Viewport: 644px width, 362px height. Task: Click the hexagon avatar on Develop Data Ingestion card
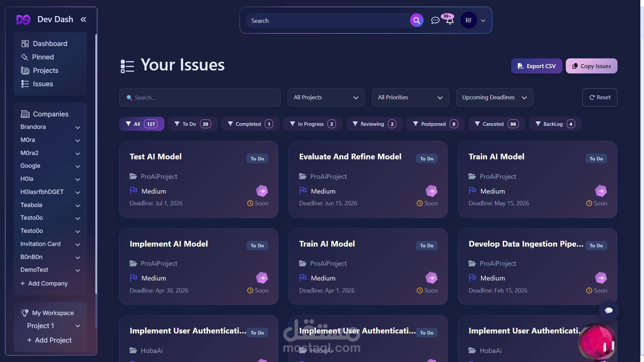[601, 278]
